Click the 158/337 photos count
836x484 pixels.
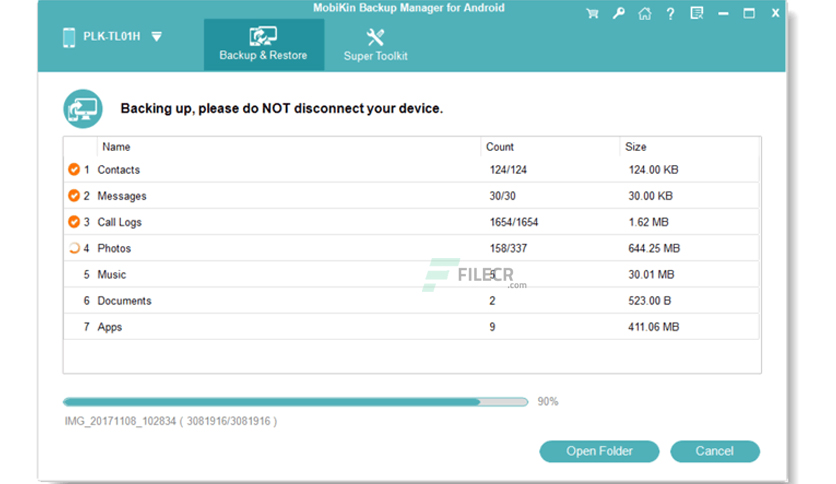[508, 248]
